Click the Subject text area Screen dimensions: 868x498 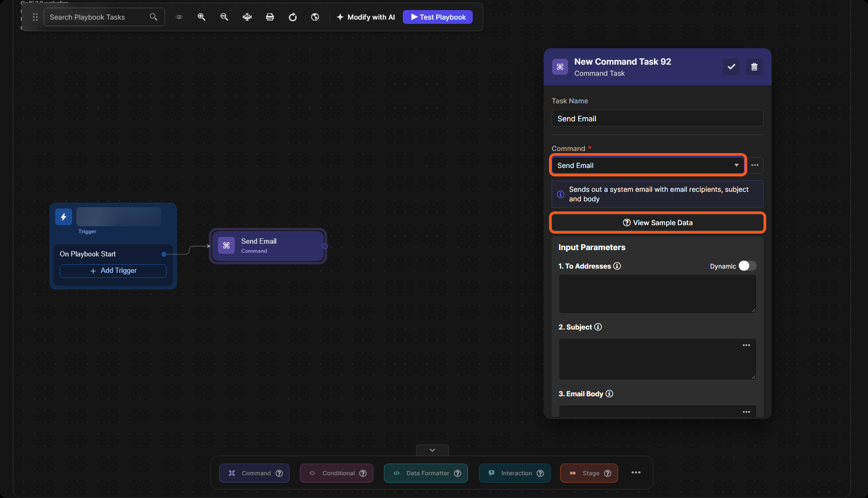click(x=658, y=359)
